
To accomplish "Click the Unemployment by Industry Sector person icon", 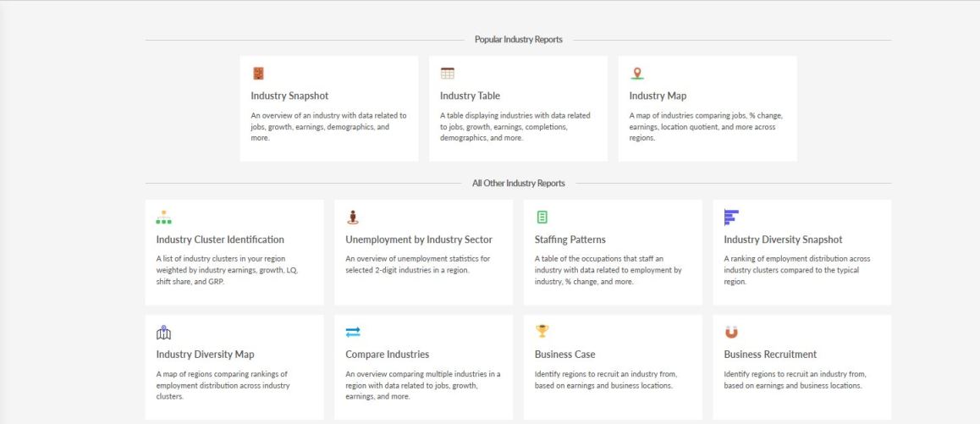I will click(353, 217).
